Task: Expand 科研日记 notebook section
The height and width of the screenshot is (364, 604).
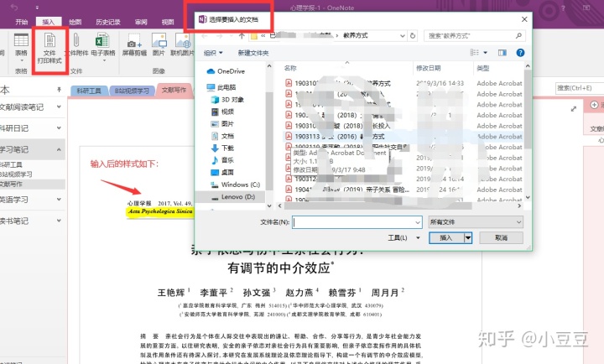Action: pyautogui.click(x=59, y=127)
